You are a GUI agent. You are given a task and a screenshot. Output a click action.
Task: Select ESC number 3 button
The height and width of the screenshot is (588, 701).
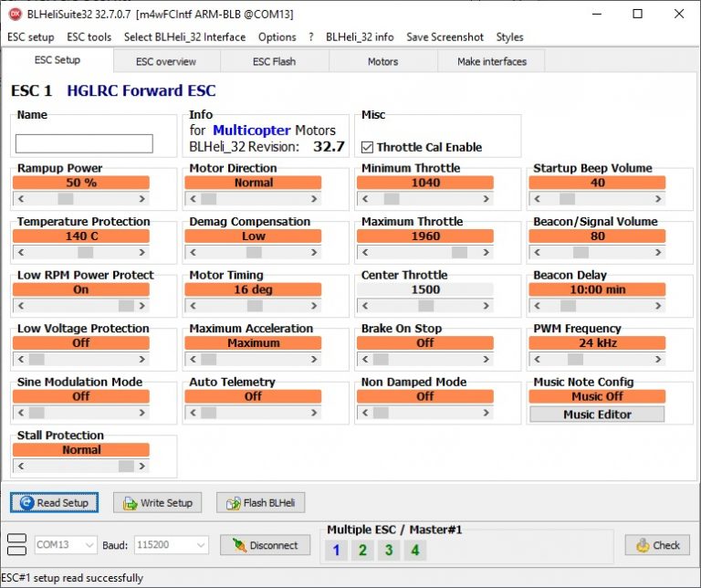pyautogui.click(x=389, y=550)
